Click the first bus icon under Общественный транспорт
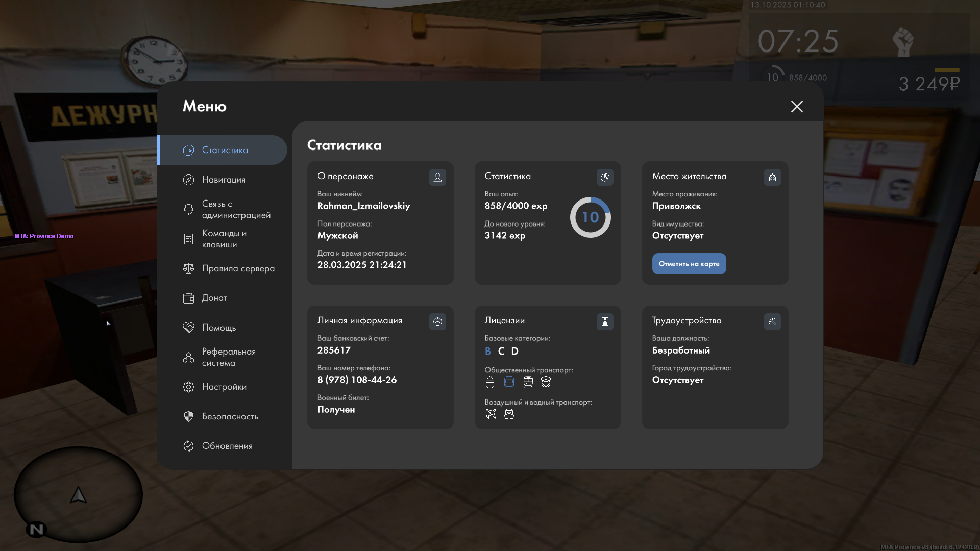 (x=490, y=382)
